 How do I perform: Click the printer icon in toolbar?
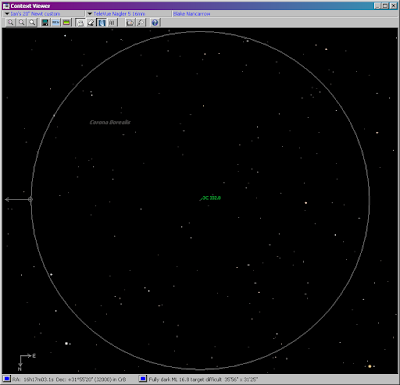pos(80,22)
